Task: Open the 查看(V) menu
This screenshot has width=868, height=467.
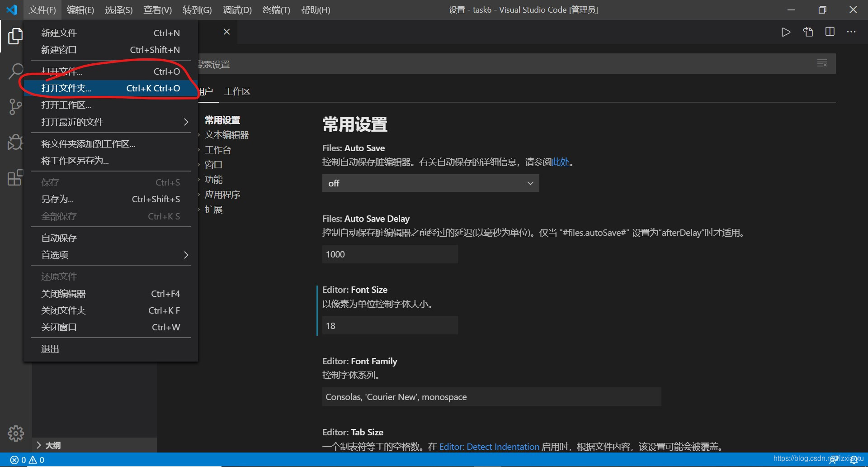Action: coord(157,10)
